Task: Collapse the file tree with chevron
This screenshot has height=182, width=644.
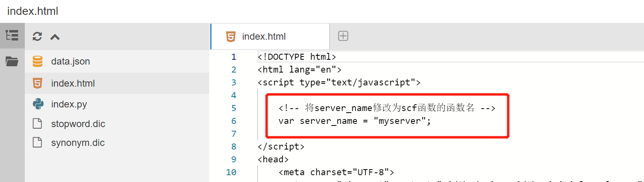Action: [55, 37]
